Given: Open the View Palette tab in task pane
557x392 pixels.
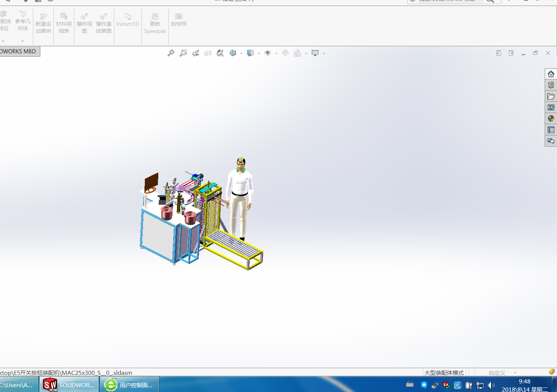Looking at the screenshot, I should (x=551, y=107).
